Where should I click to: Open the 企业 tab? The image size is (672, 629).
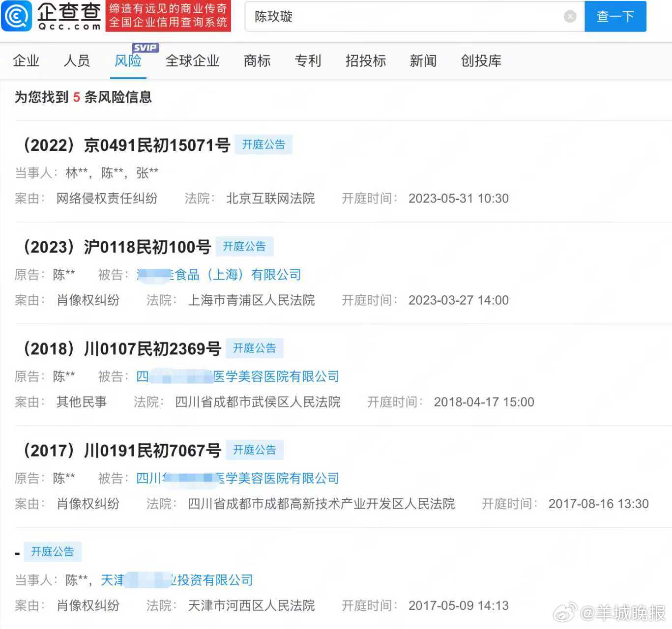click(x=26, y=61)
